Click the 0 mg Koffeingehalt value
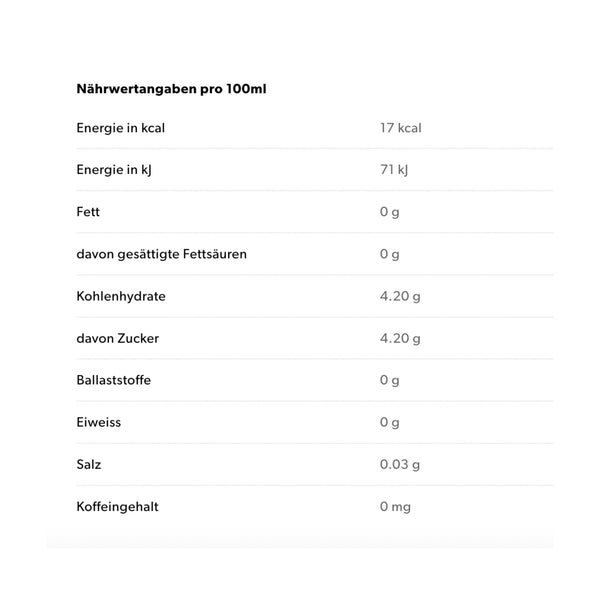Screen dimensions: 600x600 point(395,507)
